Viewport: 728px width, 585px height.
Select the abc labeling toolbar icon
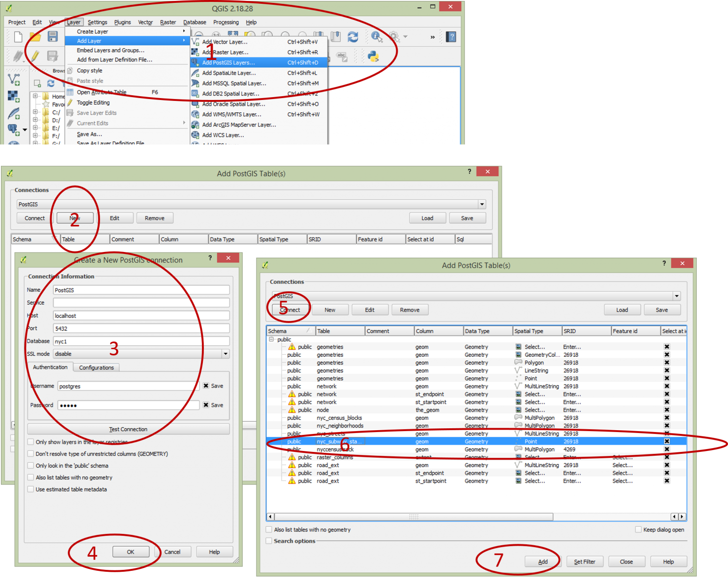(x=341, y=56)
